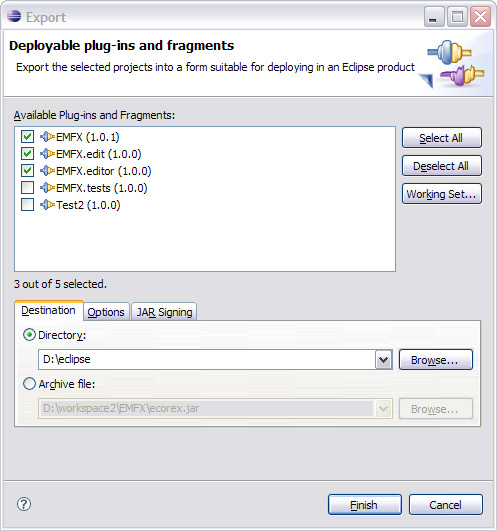Check the Test2 (1.0.0) checkbox
The image size is (497, 531).
pyautogui.click(x=27, y=205)
